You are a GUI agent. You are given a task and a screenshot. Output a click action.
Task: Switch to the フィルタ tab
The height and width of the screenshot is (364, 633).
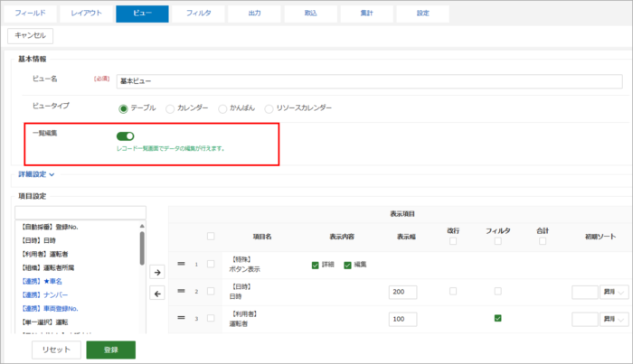tap(198, 14)
